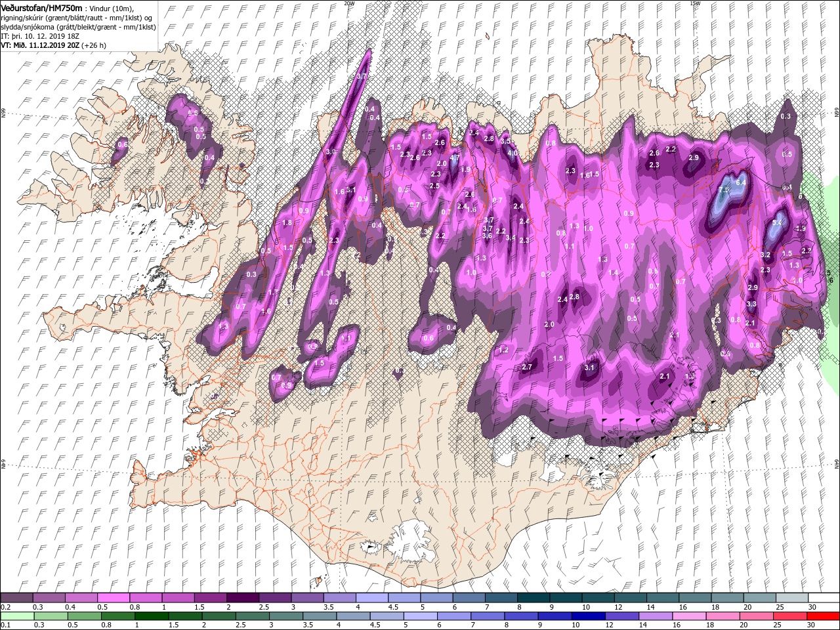
Task: Click the bright red 30 swatch on rain scale
Action: pyautogui.click(x=822, y=616)
